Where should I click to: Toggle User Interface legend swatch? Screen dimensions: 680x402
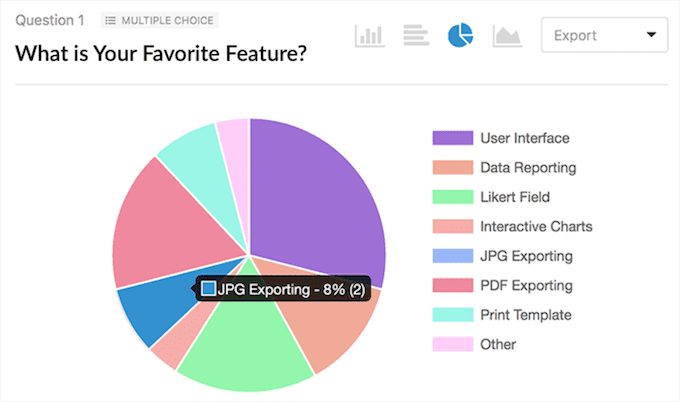click(x=453, y=138)
